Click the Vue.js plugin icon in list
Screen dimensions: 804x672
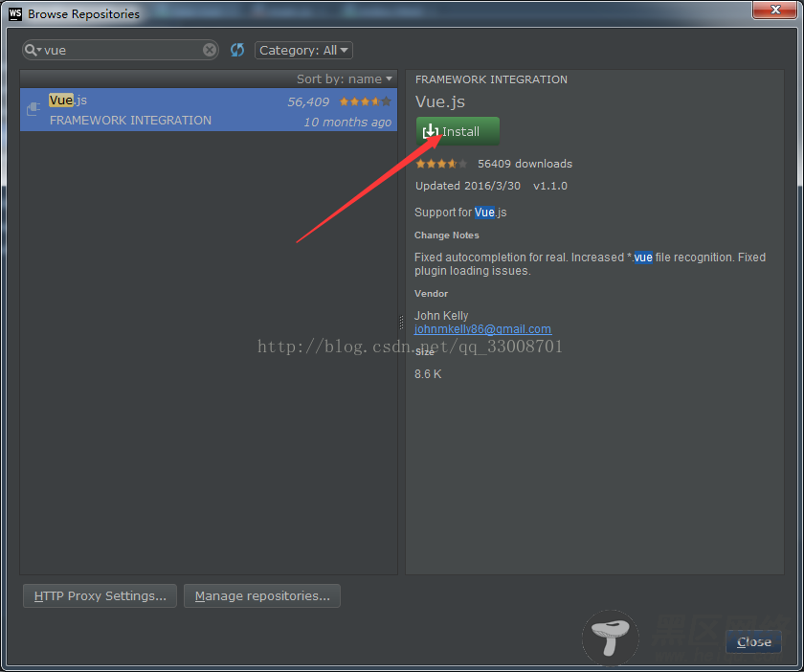pyautogui.click(x=33, y=109)
